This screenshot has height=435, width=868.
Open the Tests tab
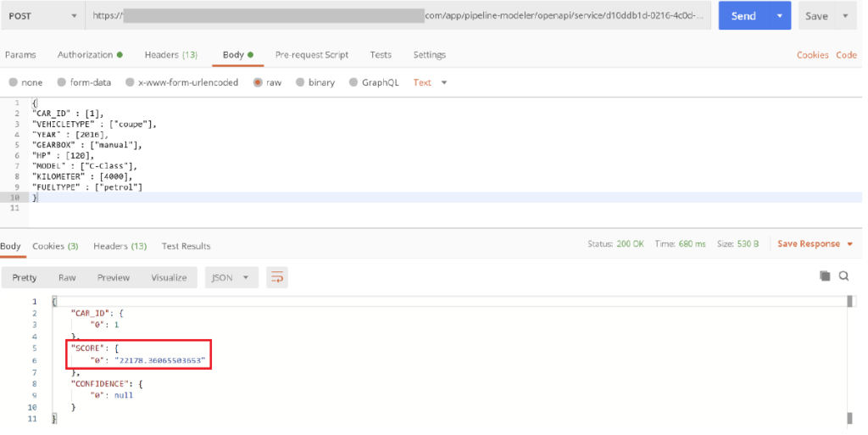[x=381, y=55]
